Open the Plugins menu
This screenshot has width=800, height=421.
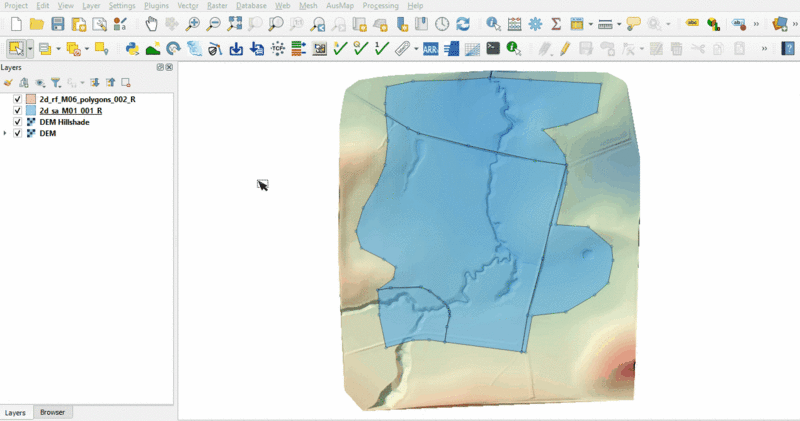pos(156,6)
